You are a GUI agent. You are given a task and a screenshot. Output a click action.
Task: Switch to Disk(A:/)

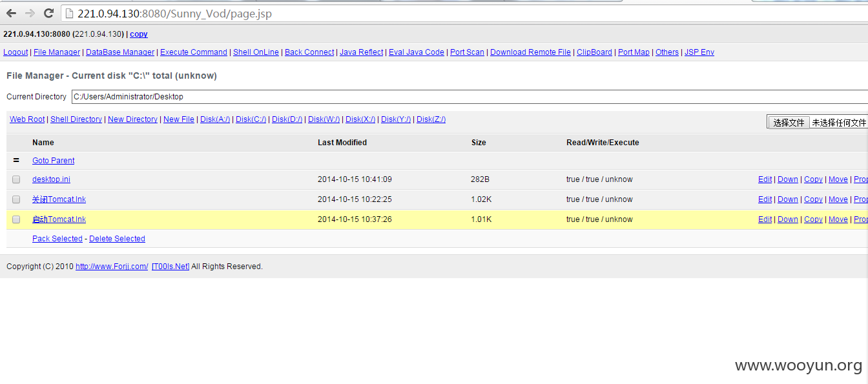pos(215,119)
